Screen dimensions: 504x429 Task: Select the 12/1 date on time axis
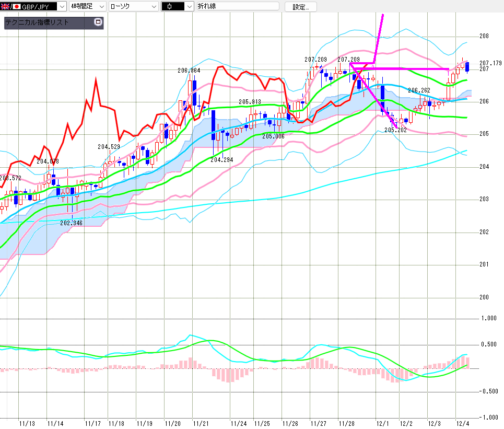tap(382, 423)
